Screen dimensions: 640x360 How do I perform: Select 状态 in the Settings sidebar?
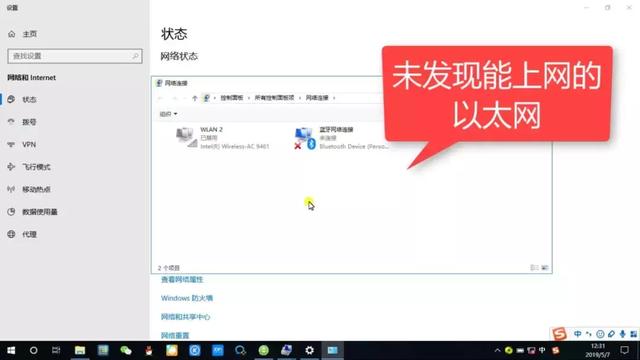(75, 99)
